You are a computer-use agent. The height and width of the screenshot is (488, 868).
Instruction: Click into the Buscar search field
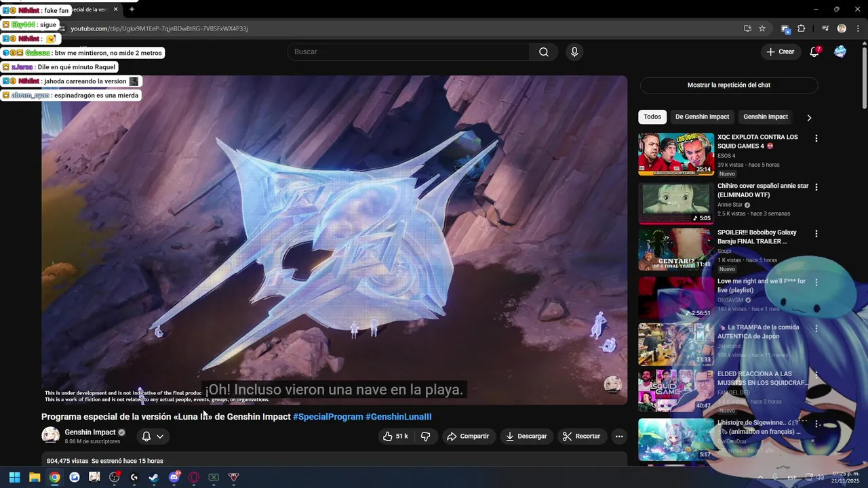click(x=408, y=52)
